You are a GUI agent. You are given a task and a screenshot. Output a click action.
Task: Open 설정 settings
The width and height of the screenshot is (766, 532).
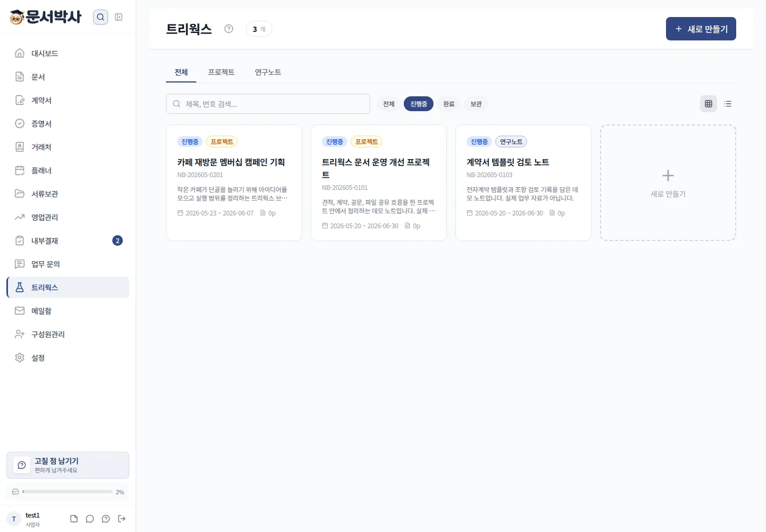(68, 358)
